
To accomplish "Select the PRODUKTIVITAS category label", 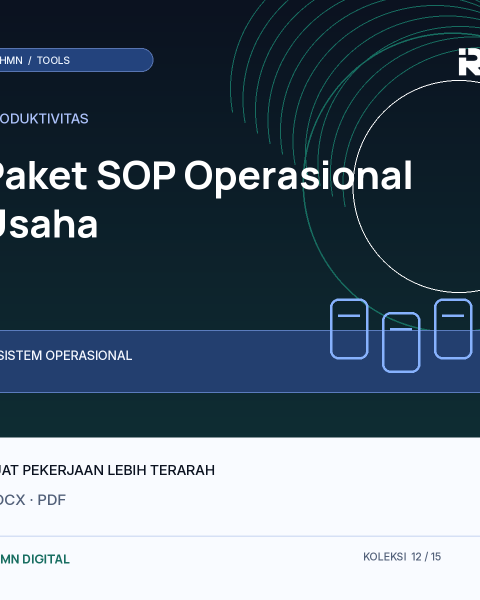I will pyautogui.click(x=44, y=119).
